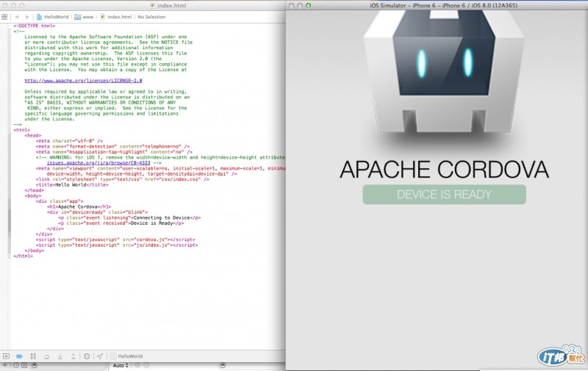Step over the current line
Image resolution: width=588 pixels, height=371 pixels.
pos(46,356)
